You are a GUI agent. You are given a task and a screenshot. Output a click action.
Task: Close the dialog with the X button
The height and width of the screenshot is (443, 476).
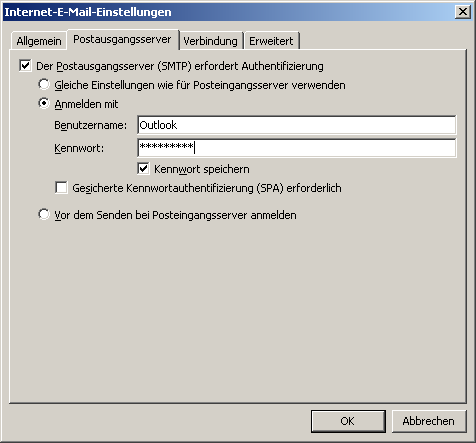click(x=463, y=12)
